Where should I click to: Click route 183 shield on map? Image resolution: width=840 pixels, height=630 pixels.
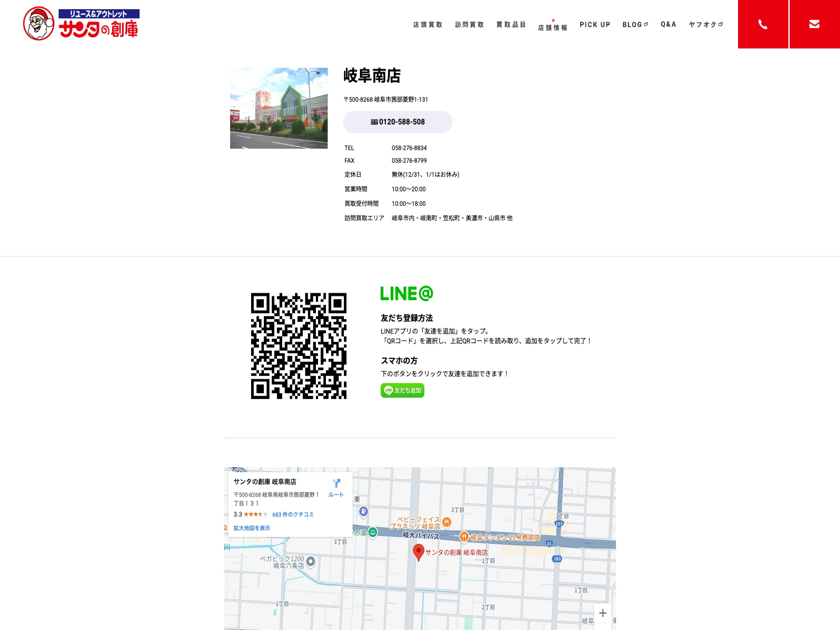(557, 559)
